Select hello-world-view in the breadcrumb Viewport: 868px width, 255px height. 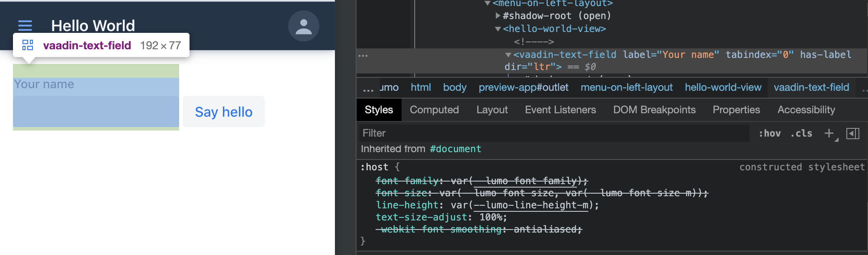coord(723,87)
